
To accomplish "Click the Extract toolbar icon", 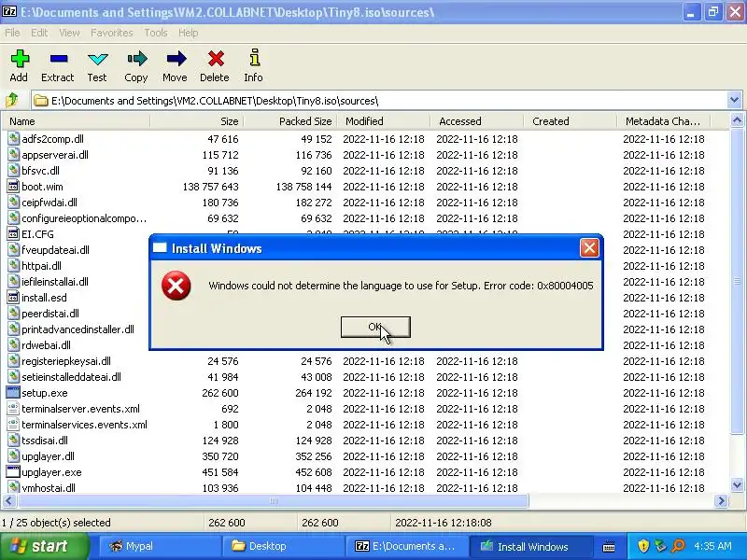I will pos(59,59).
